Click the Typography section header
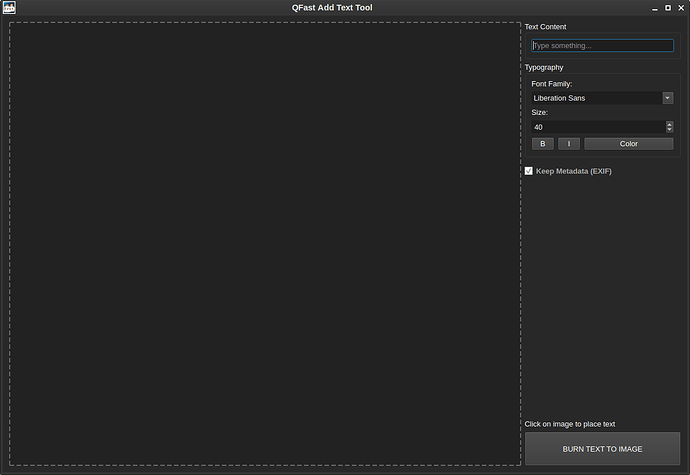Image resolution: width=690 pixels, height=475 pixels. point(544,67)
